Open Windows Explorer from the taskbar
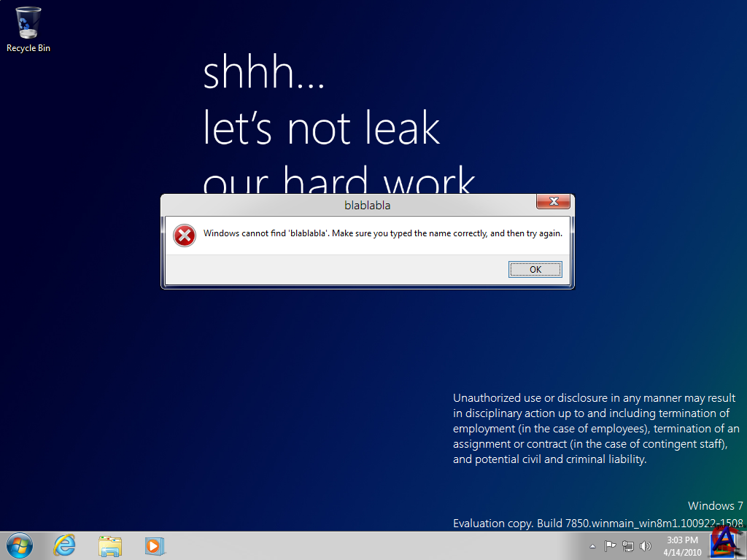The width and height of the screenshot is (747, 560). [x=110, y=545]
